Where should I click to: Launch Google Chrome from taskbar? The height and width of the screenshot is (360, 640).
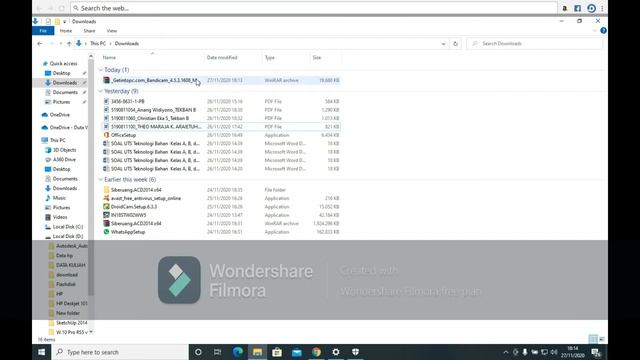point(316,352)
